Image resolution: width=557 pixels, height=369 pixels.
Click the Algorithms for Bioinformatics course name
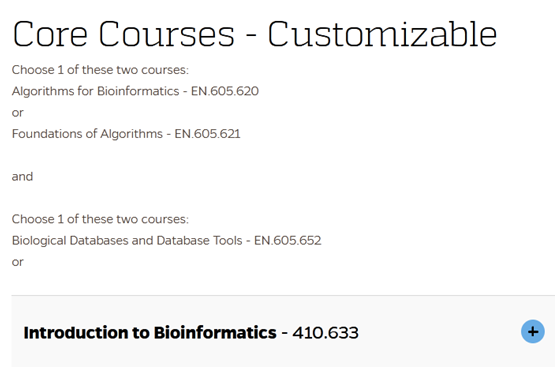pyautogui.click(x=95, y=91)
